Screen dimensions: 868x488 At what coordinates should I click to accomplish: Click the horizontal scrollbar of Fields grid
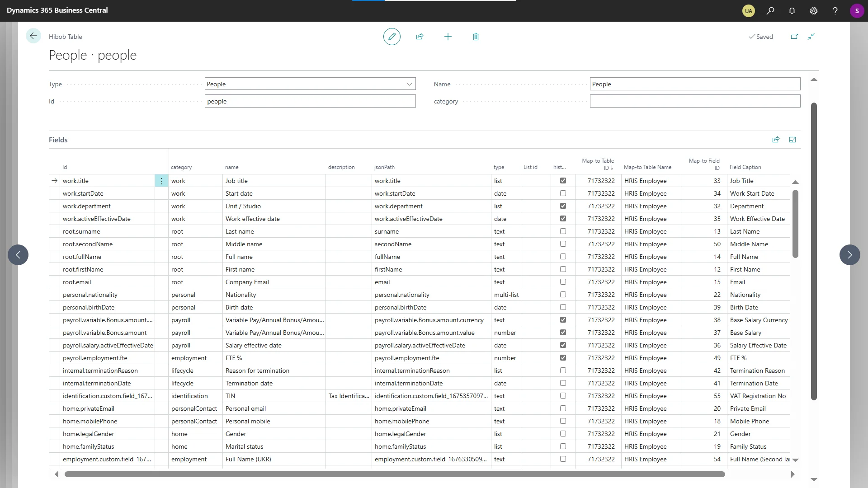[394, 474]
